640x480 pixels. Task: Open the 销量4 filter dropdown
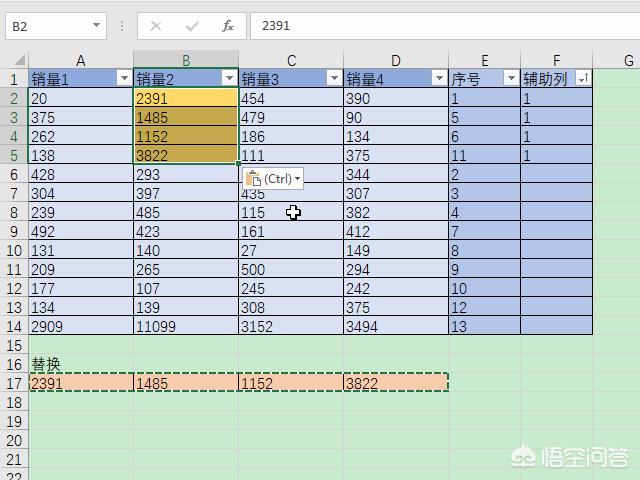click(x=439, y=78)
